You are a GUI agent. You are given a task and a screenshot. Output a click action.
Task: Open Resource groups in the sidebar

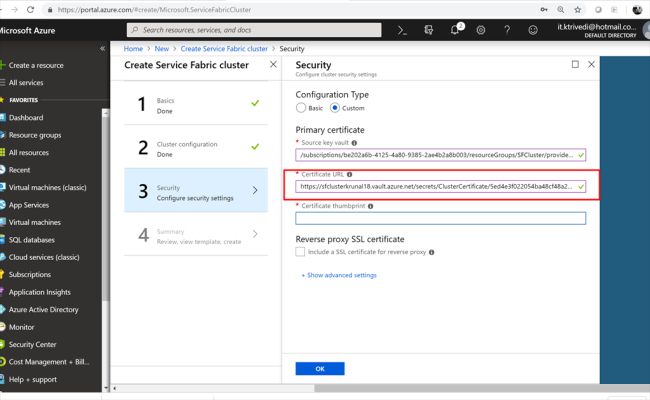click(x=35, y=135)
